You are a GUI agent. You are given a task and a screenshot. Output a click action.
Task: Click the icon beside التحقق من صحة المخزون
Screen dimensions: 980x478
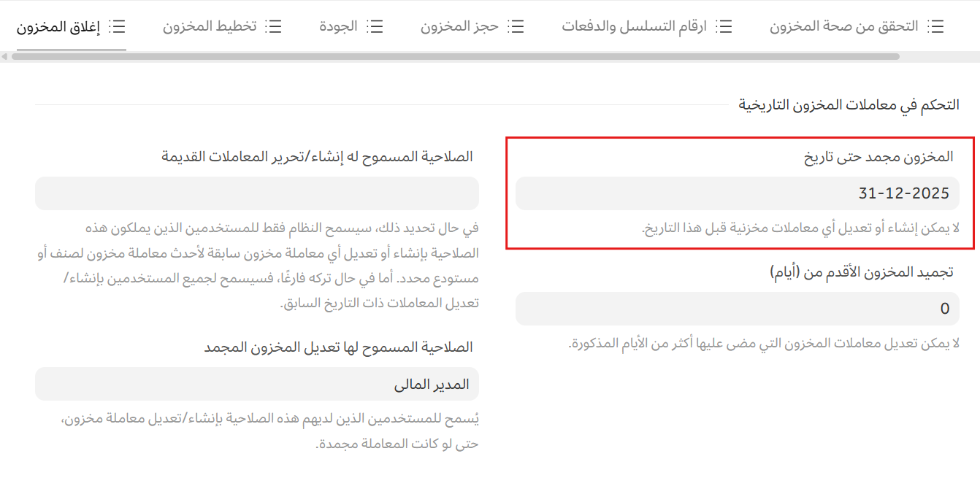pos(935,27)
